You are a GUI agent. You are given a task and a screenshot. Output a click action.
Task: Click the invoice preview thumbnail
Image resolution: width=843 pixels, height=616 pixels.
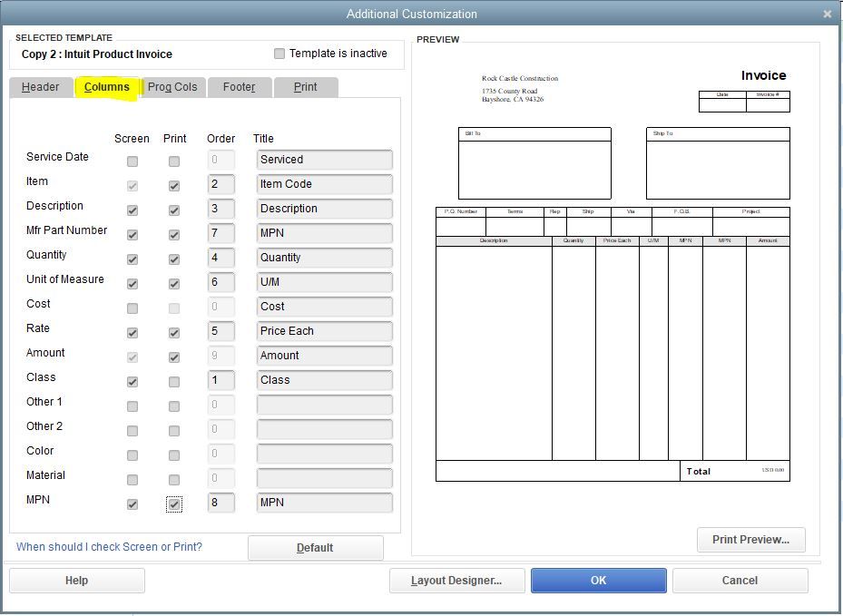[613, 275]
